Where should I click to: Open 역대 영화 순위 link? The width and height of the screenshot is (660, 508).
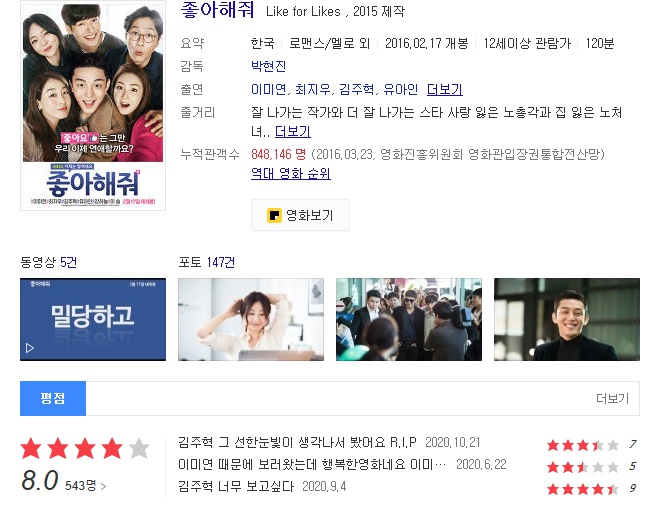click(291, 173)
